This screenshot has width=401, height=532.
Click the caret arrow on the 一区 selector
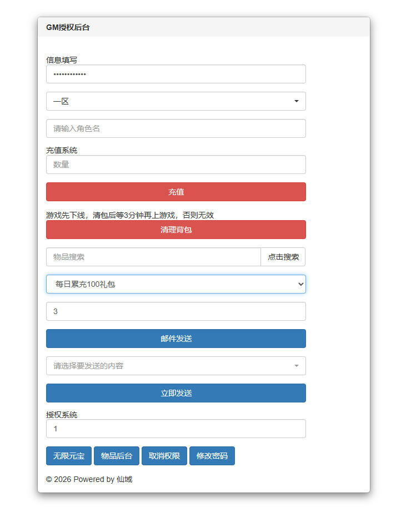coord(296,101)
